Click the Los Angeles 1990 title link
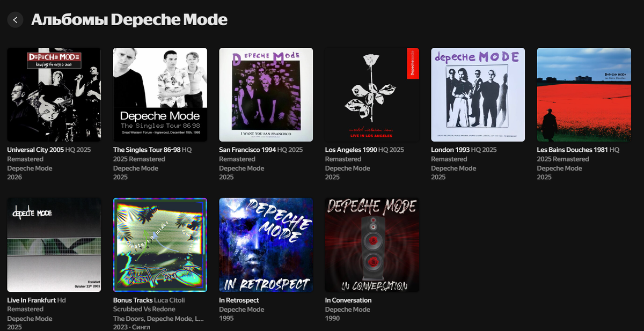This screenshot has height=331, width=644. pyautogui.click(x=351, y=150)
